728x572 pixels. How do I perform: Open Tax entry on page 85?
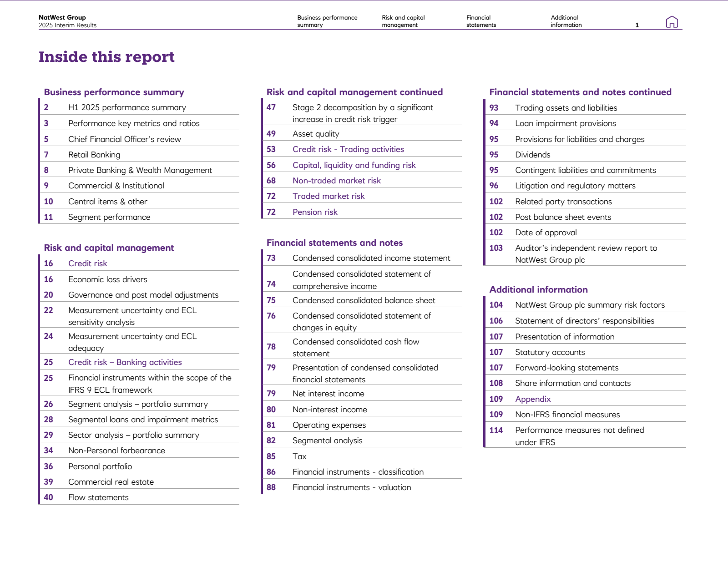(299, 456)
